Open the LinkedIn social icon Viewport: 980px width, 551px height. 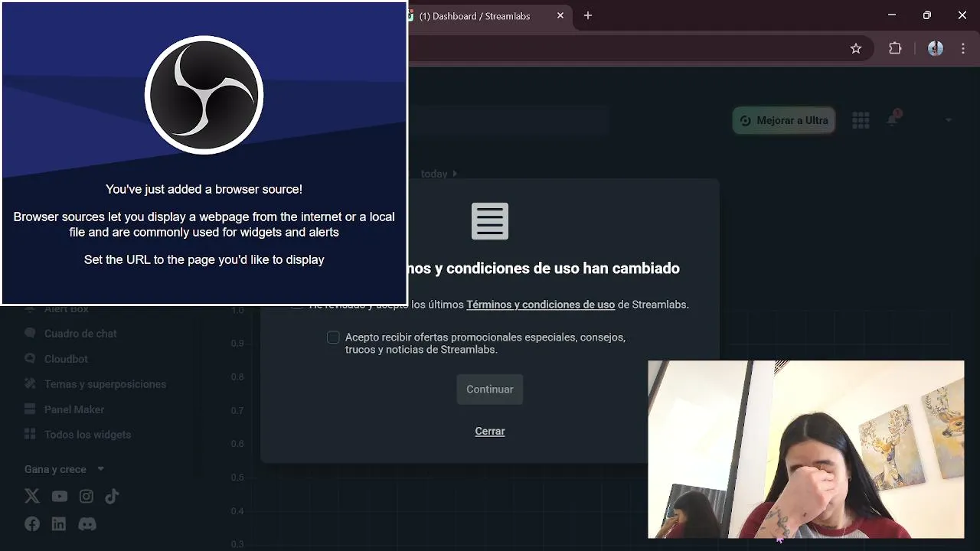[59, 524]
